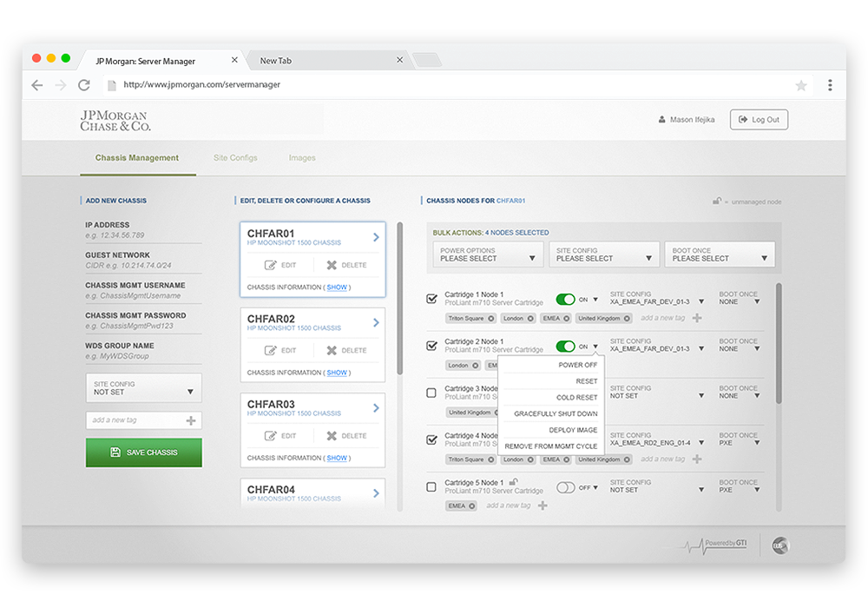
Task: Check the Cartridge 5 Node 1 checkbox
Action: 431,487
